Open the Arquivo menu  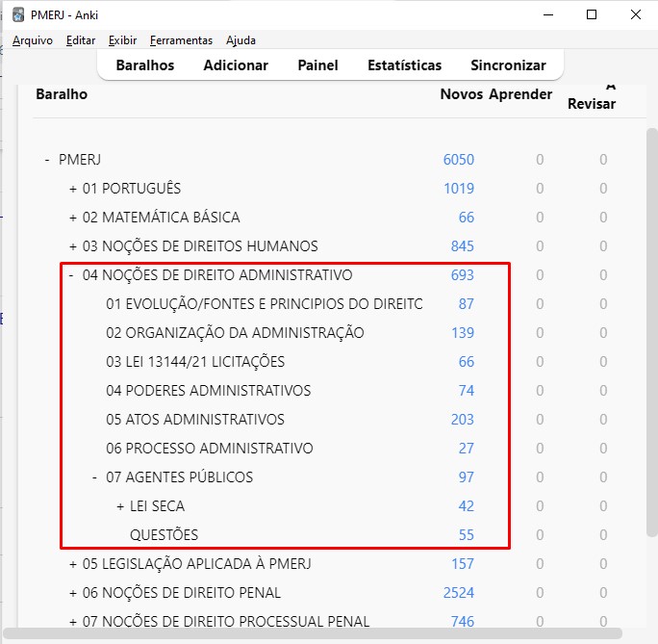(33, 40)
